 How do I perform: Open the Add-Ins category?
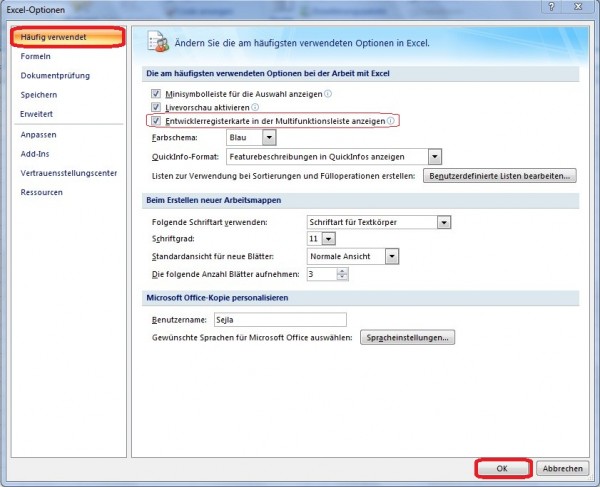coord(35,153)
